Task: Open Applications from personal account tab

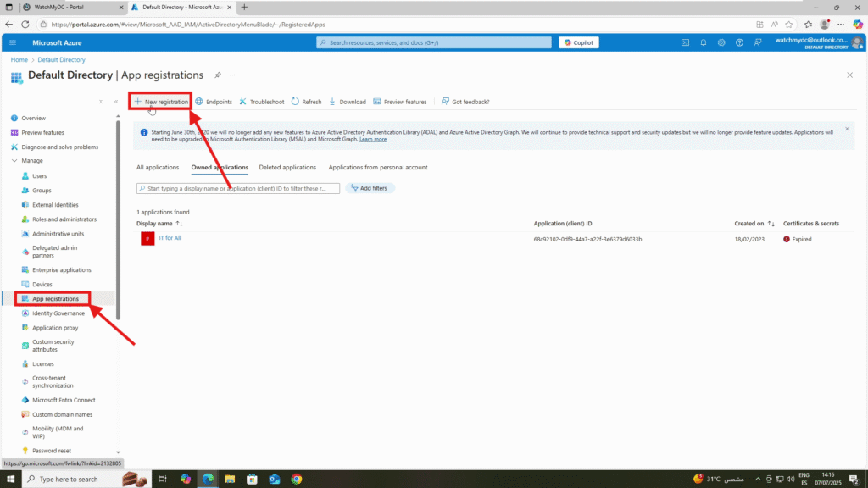Action: pyautogui.click(x=378, y=167)
